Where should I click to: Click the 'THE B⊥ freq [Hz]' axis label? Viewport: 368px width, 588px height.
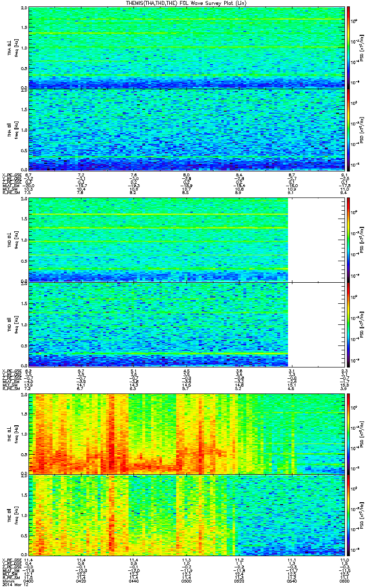coord(12,434)
